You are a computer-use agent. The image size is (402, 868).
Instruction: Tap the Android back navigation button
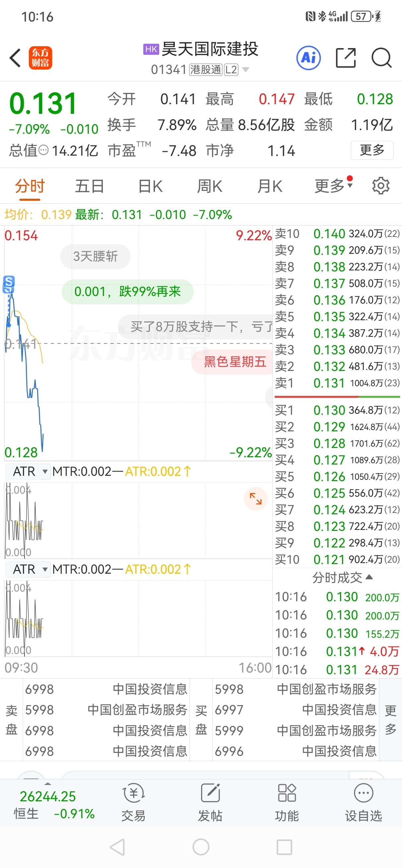tap(117, 847)
